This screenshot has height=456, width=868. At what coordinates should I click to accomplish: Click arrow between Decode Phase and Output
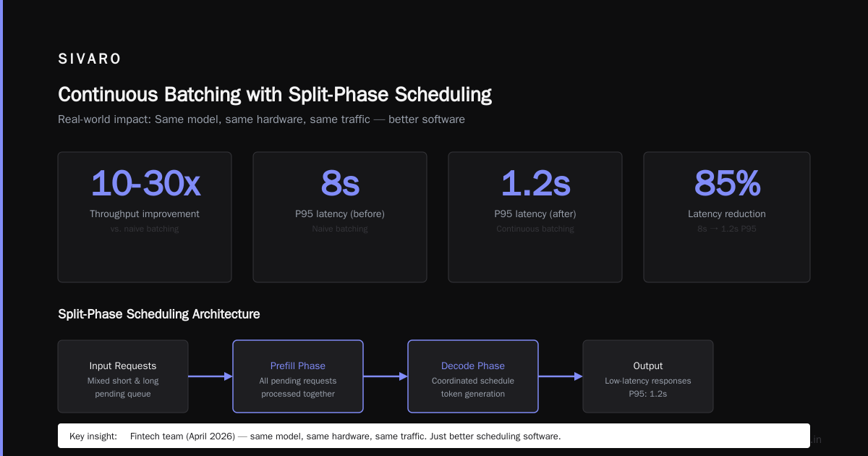pyautogui.click(x=561, y=376)
